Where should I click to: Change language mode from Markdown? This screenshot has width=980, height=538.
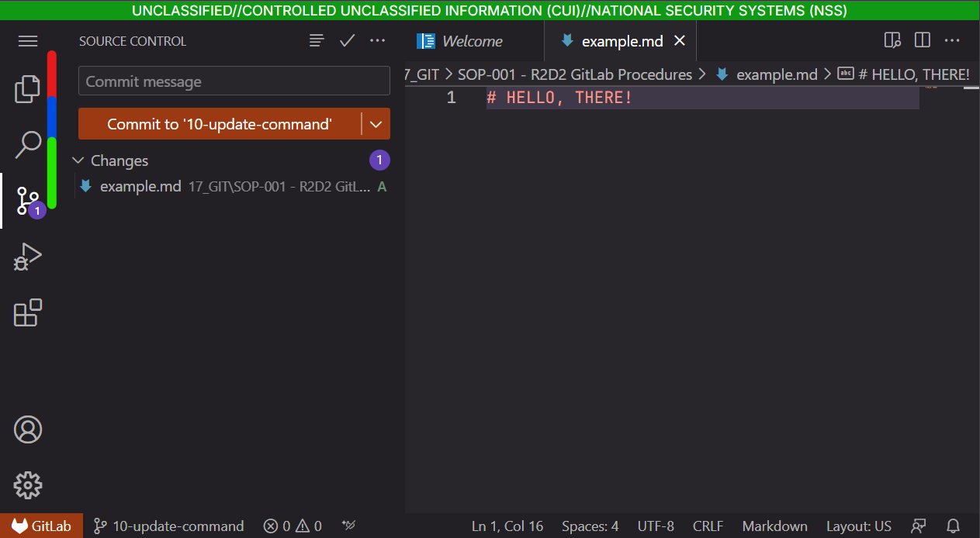[x=775, y=526]
